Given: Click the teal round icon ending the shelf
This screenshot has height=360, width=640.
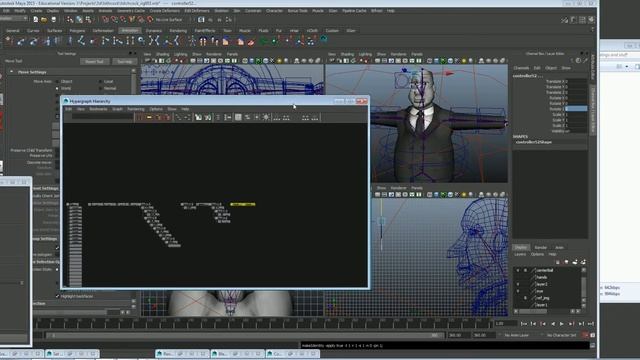Looking at the screenshot, I should (324, 40).
